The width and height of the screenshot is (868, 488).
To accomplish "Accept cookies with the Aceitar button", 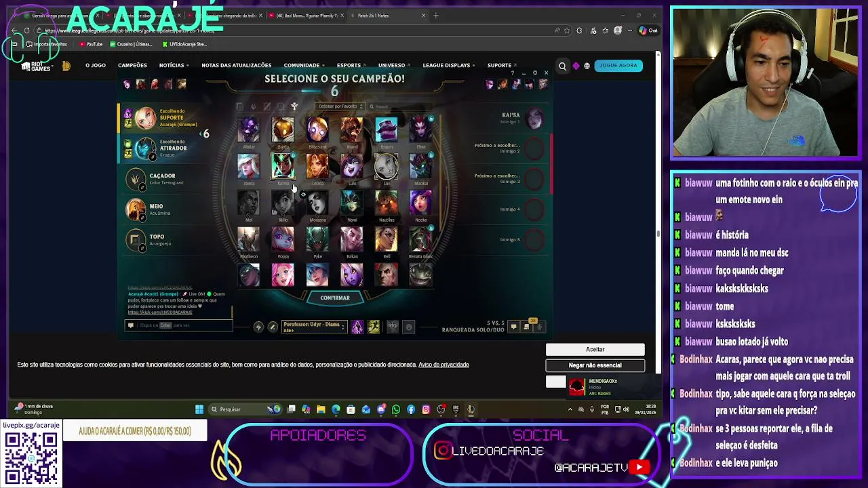I will pyautogui.click(x=595, y=349).
